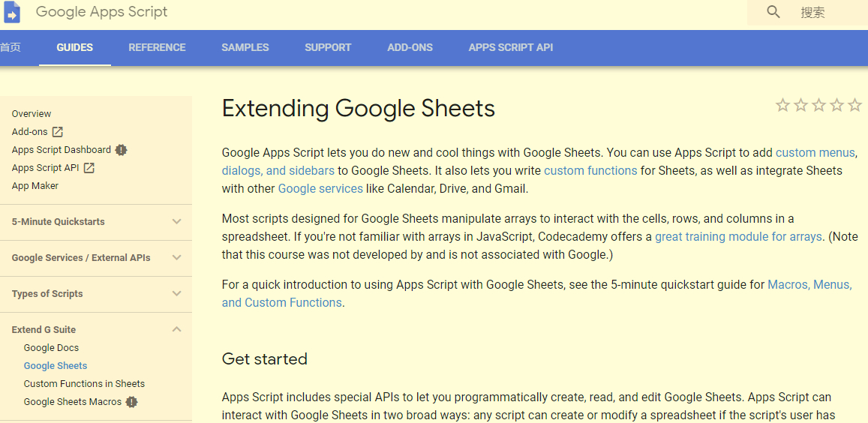This screenshot has height=423, width=868.
Task: Open the custom menus link
Action: tap(816, 153)
